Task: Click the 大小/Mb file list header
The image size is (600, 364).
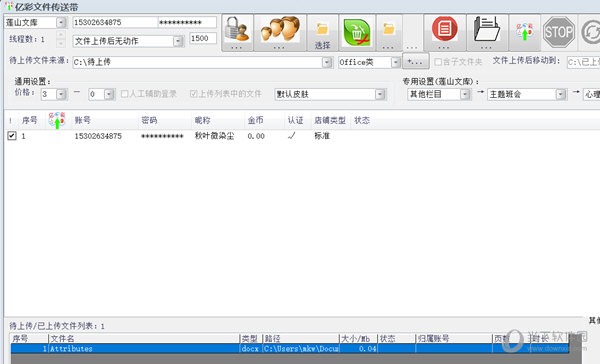Action: pos(355,338)
